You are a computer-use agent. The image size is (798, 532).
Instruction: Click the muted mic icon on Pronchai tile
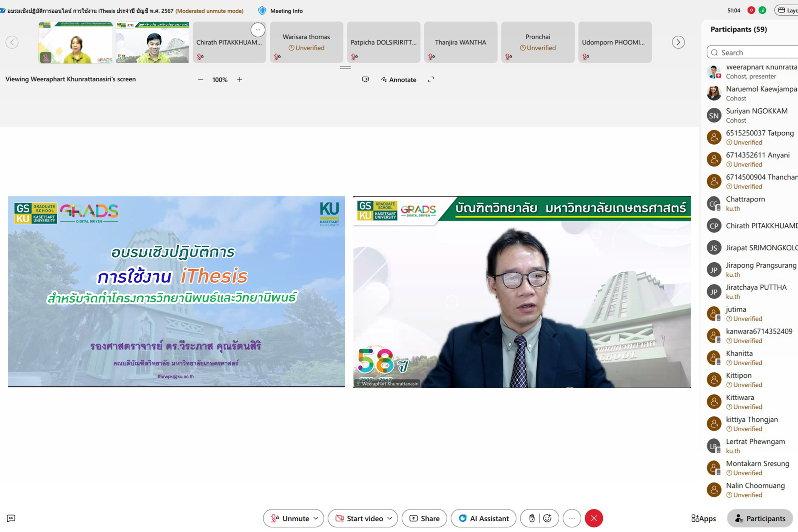tap(508, 57)
